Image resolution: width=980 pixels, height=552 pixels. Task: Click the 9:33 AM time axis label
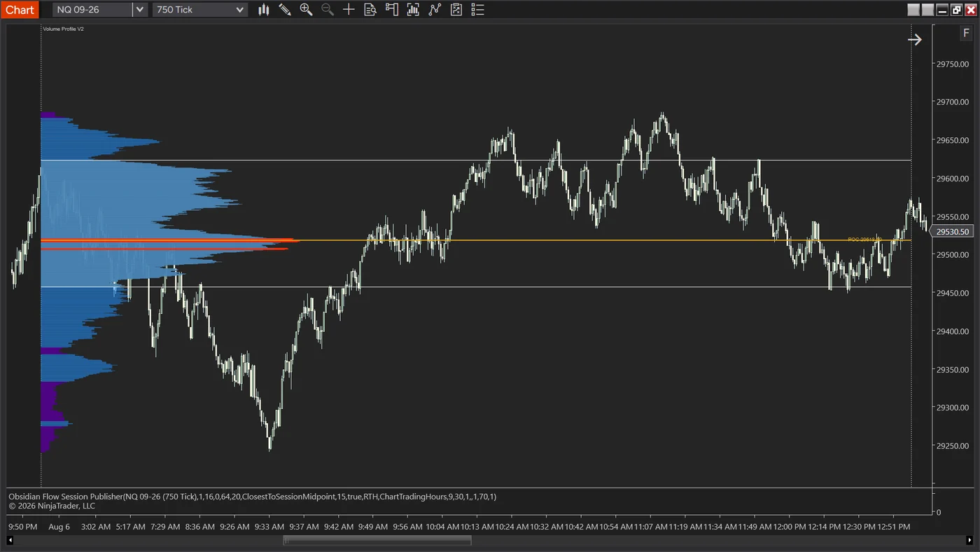(269, 527)
